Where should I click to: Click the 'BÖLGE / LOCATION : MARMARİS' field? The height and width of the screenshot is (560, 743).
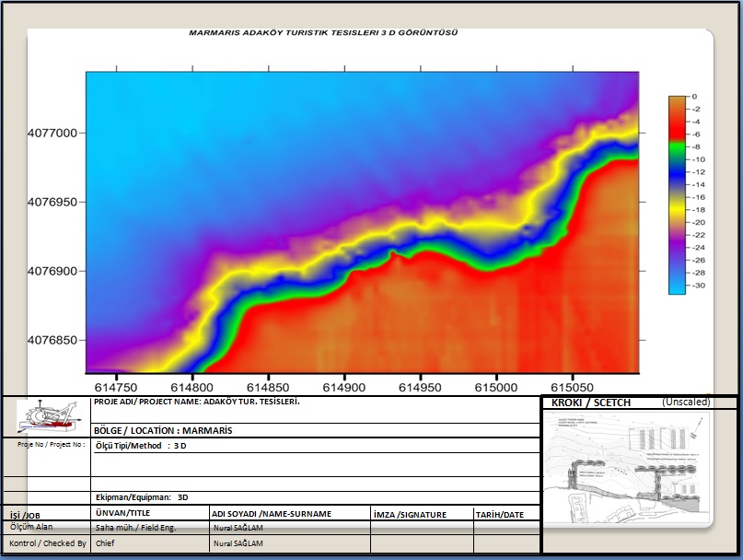pos(163,430)
